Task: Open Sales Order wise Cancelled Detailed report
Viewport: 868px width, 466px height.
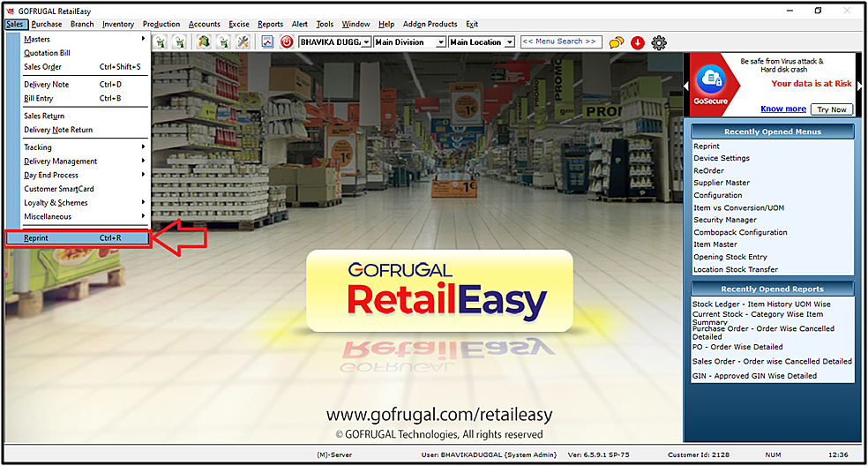Action: [x=772, y=361]
